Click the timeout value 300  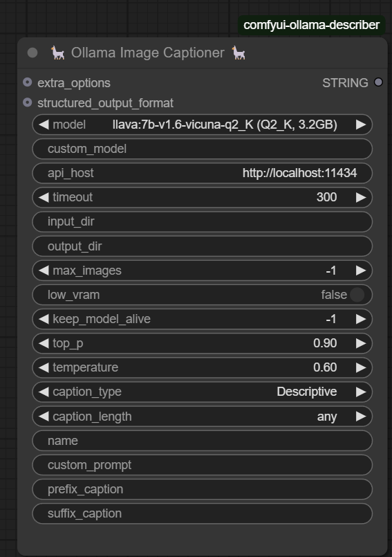[326, 197]
